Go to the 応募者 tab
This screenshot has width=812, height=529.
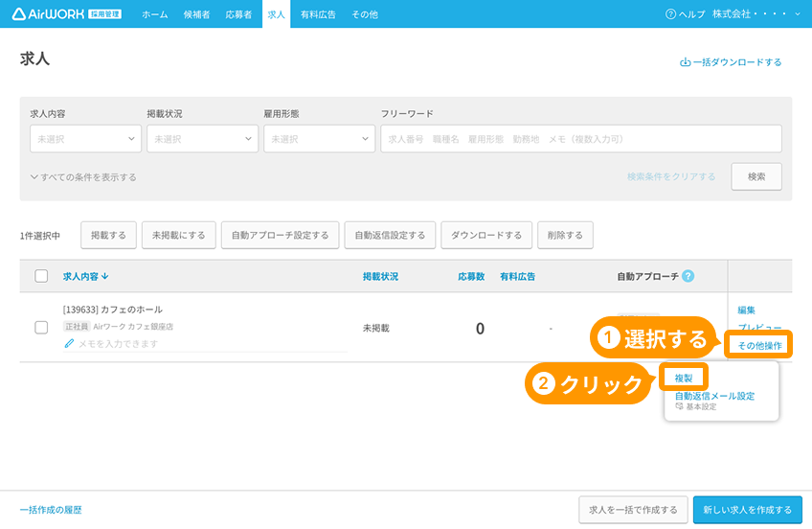pyautogui.click(x=238, y=14)
